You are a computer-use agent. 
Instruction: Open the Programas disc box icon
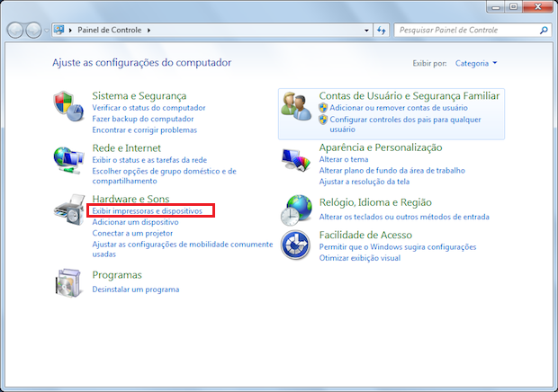68,283
